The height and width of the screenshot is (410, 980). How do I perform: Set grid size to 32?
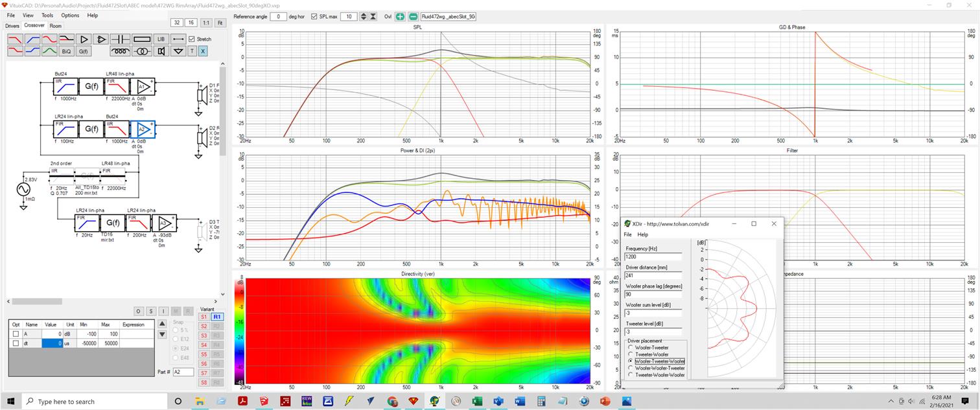click(176, 23)
